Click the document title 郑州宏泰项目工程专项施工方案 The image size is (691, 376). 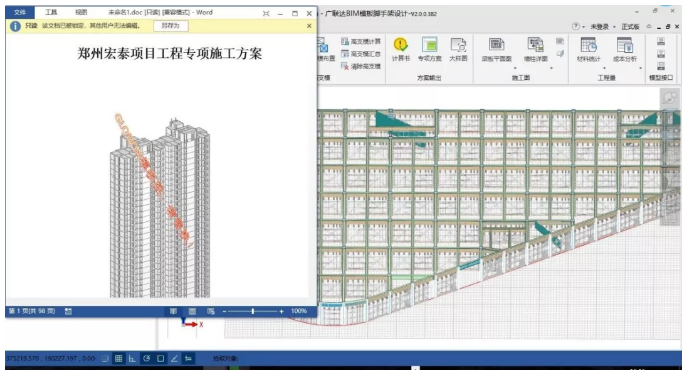[170, 53]
